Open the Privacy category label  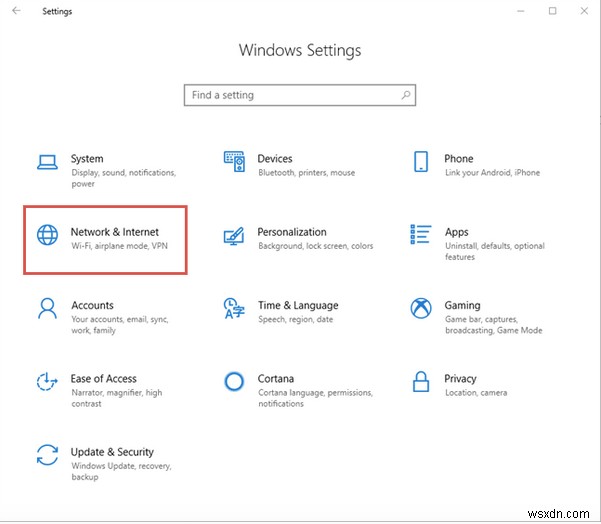click(460, 379)
